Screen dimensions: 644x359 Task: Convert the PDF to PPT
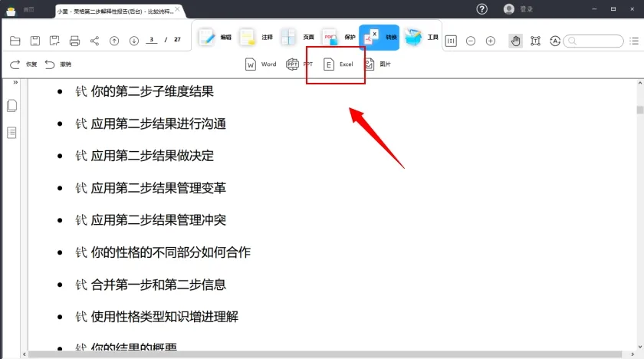coord(300,64)
